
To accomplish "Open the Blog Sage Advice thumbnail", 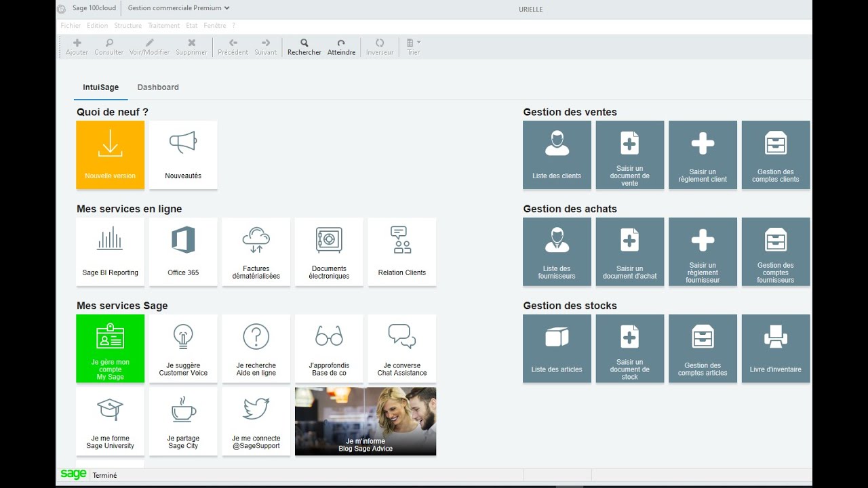I will (366, 421).
